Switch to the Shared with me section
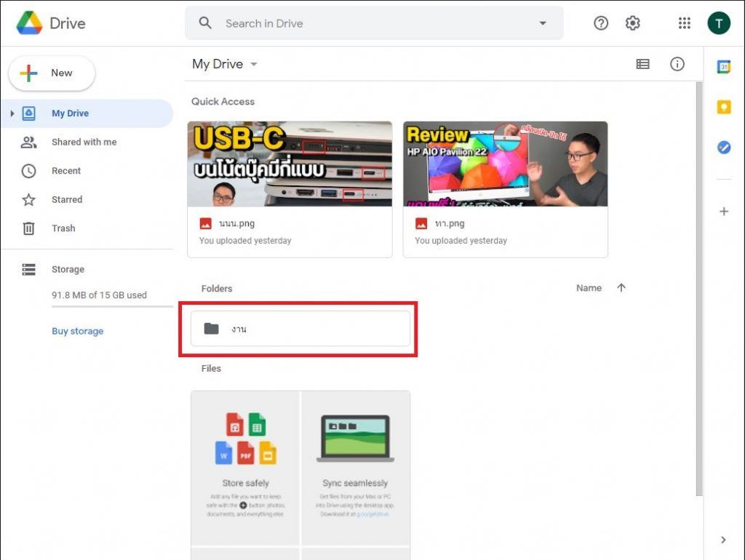The width and height of the screenshot is (745, 560). point(84,142)
